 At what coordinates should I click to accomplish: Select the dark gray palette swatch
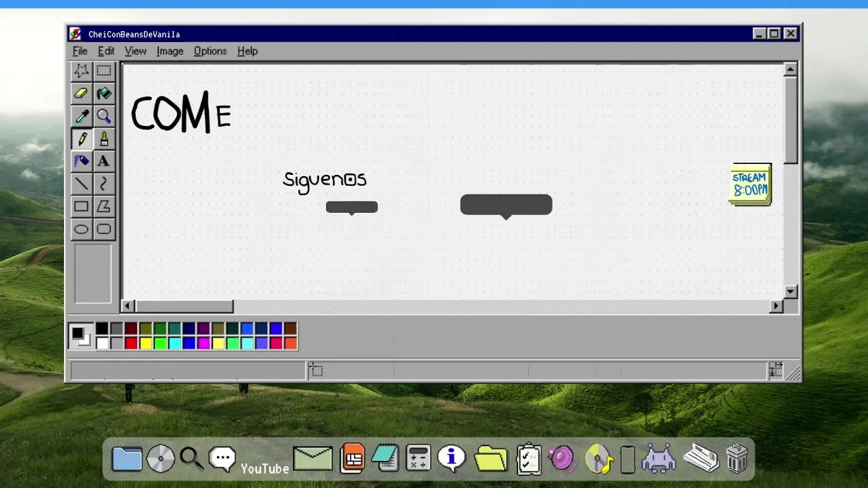117,329
